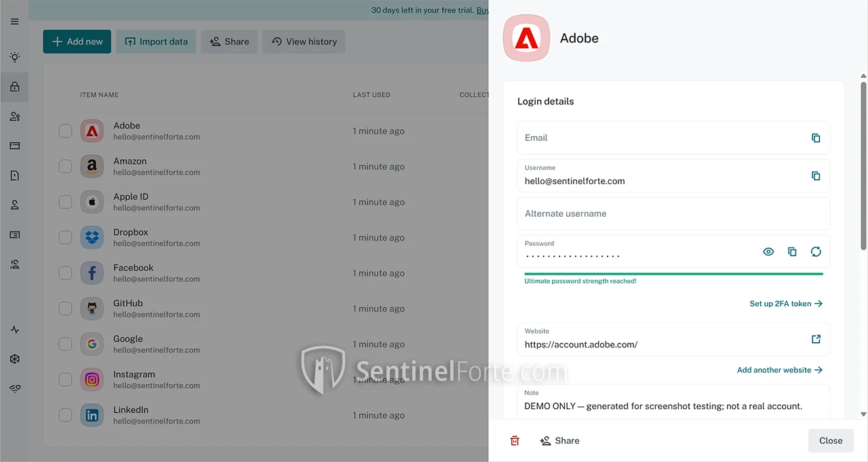This screenshot has height=462, width=868.
Task: Copy the Email field value
Action: coord(816,138)
